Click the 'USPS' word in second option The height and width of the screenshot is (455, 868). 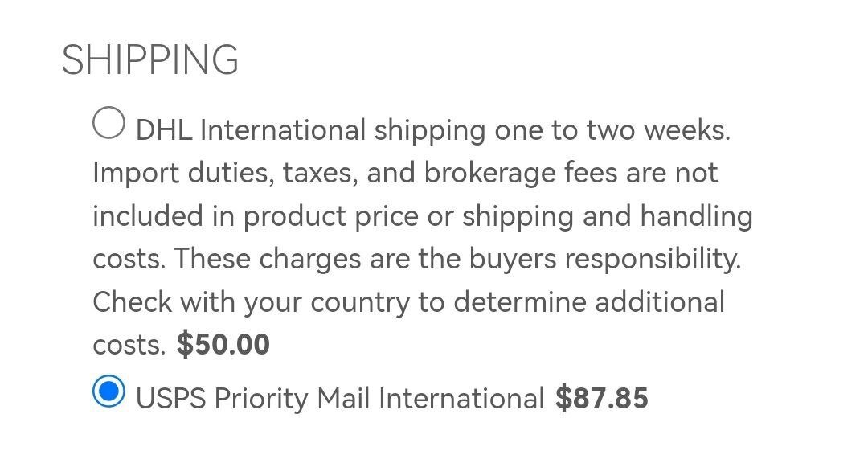170,398
